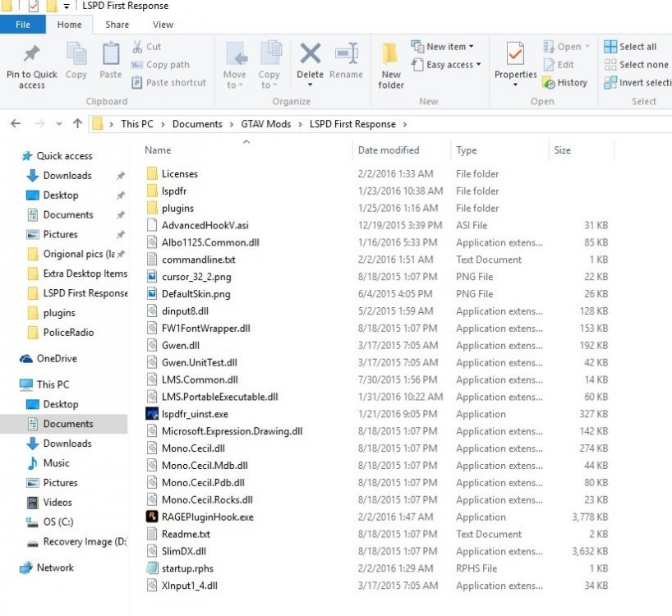Image resolution: width=672 pixels, height=616 pixels.
Task: Click the Delete icon in the ribbon
Action: pyautogui.click(x=311, y=53)
